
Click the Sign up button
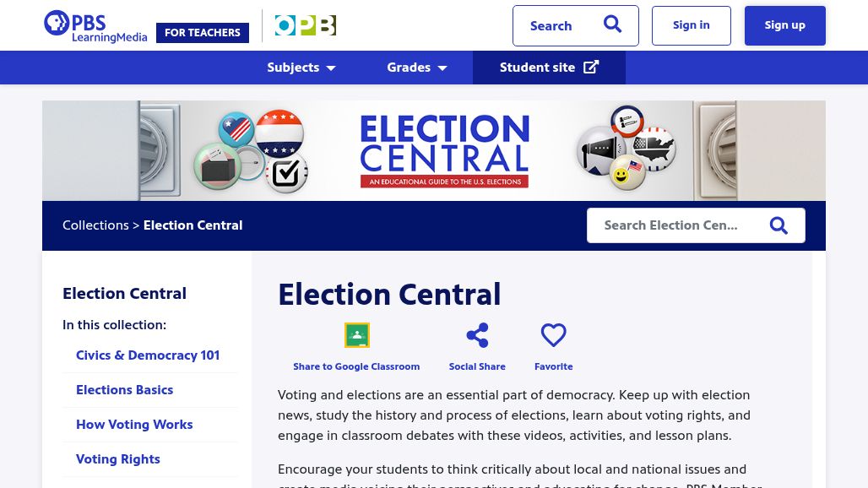coord(785,25)
